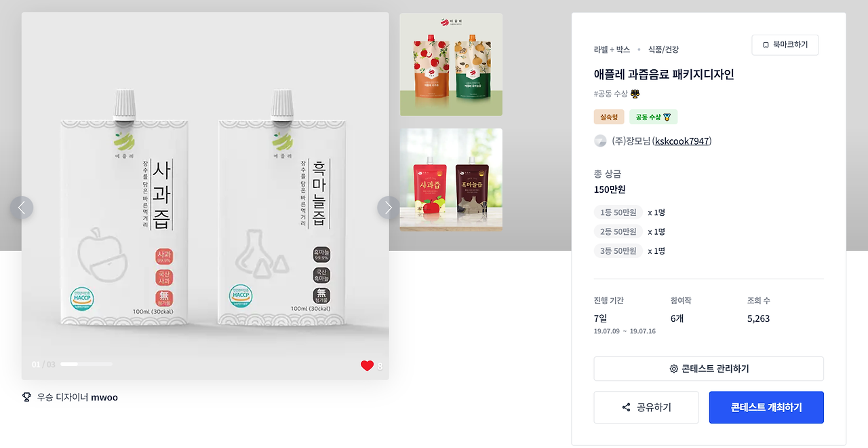Click the trophy icon beside 우승 디자이너
868x448 pixels.
tap(26, 397)
